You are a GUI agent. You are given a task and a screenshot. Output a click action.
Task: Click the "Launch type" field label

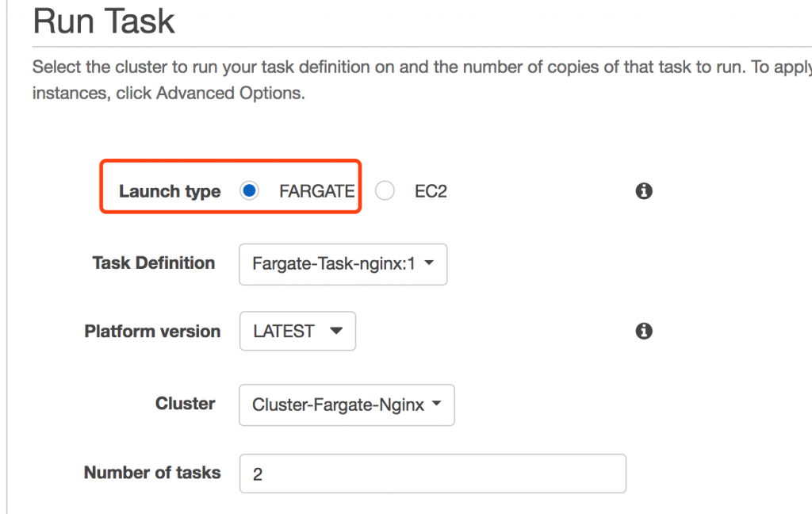tap(170, 191)
